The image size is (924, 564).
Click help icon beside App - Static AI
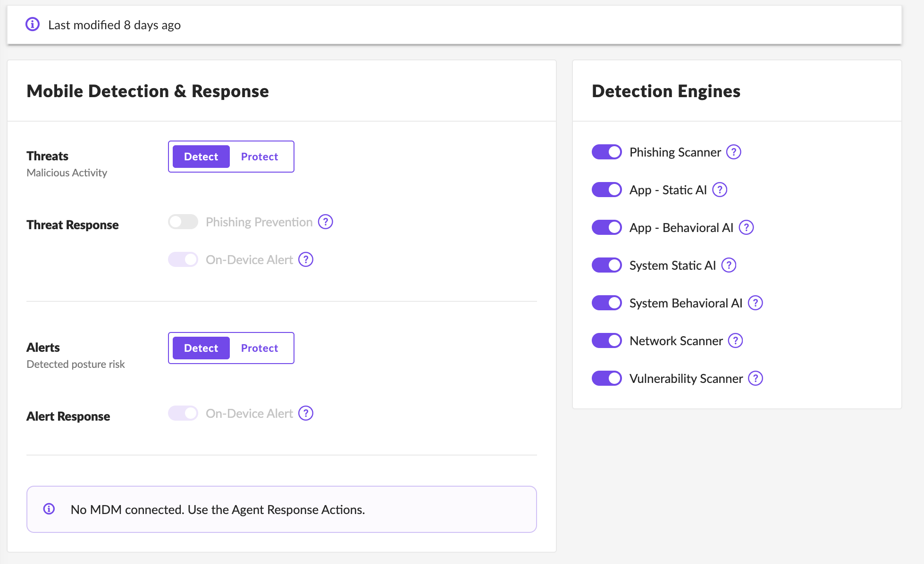[719, 190]
